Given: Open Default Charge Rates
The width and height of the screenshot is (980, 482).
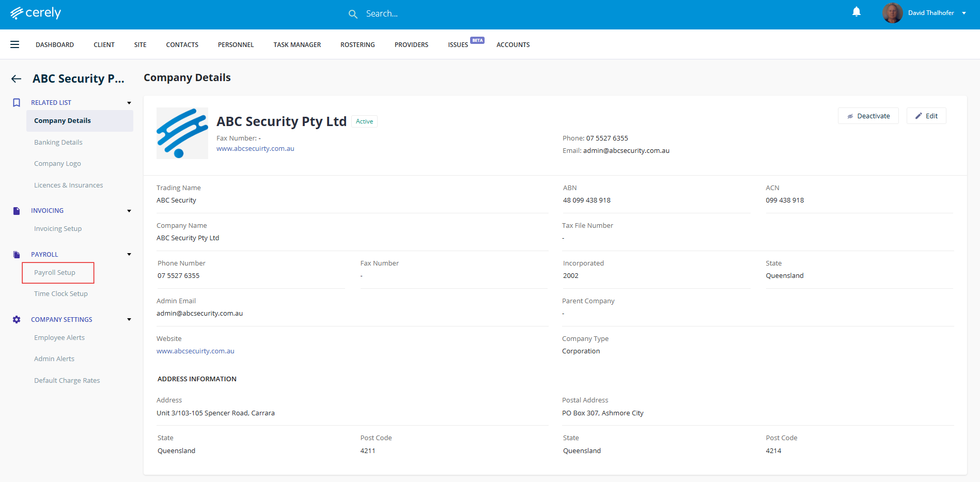Looking at the screenshot, I should 67,381.
